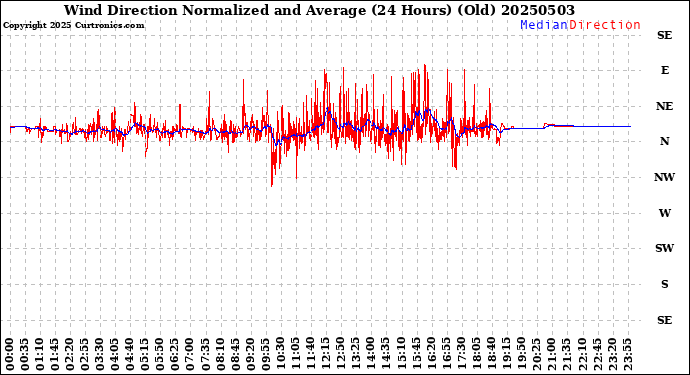Click the 14:00 time axis label

(371, 354)
